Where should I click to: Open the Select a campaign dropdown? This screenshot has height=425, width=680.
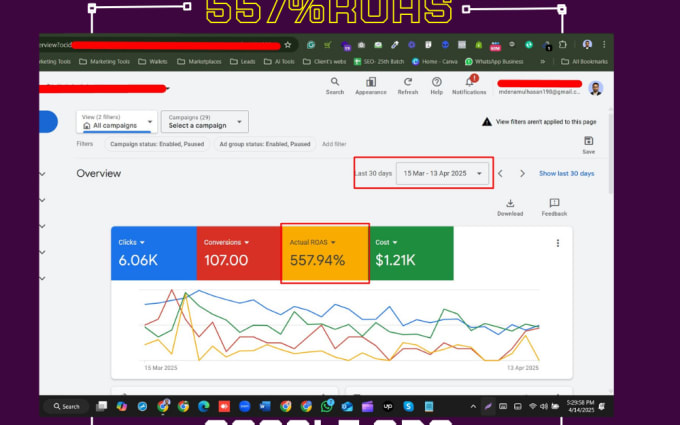tap(205, 121)
